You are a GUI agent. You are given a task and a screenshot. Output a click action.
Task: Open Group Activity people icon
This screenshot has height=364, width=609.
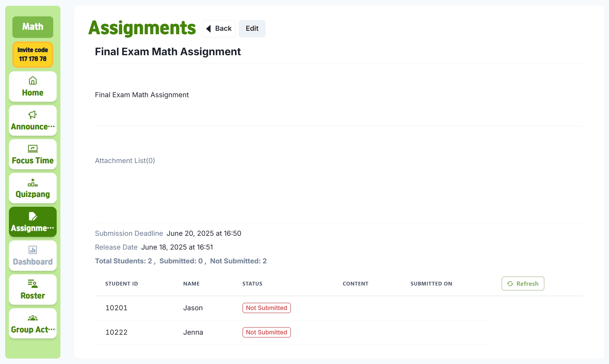coord(33,318)
